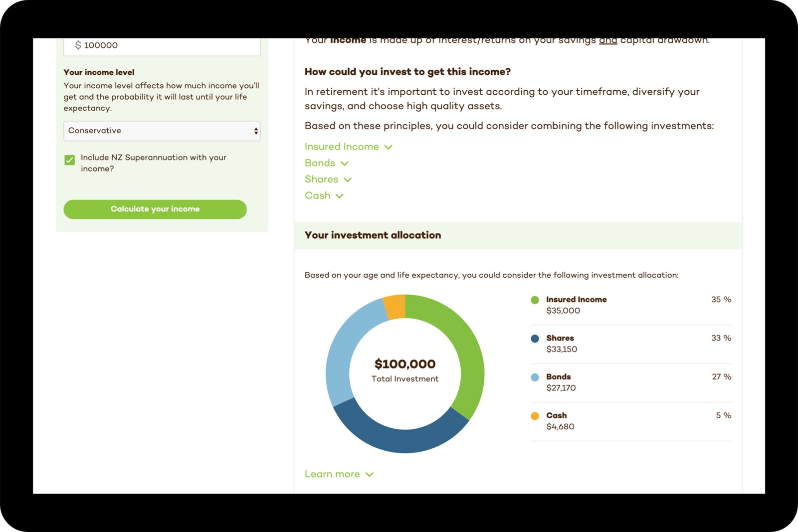Click the chevron icon beside Shares
This screenshot has height=532, width=798.
348,179
